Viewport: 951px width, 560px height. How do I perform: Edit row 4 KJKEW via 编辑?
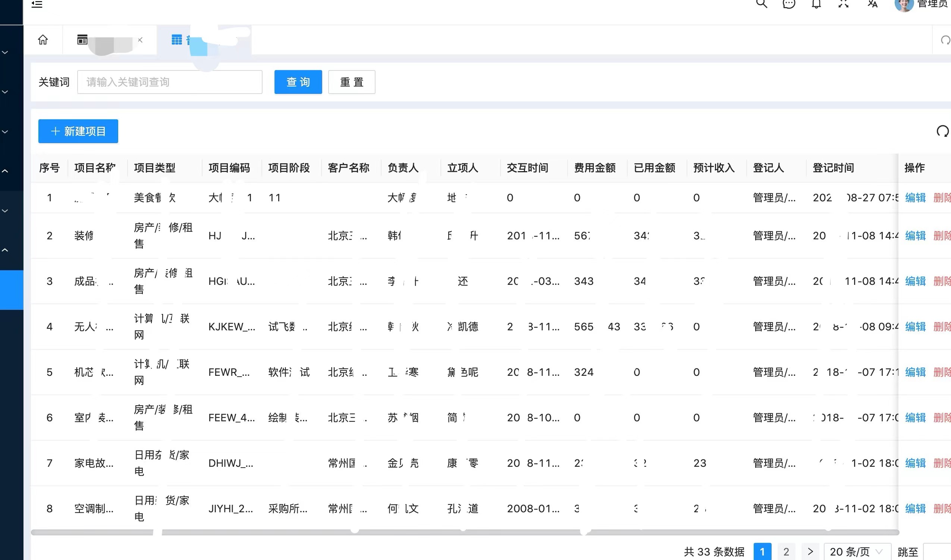(916, 327)
